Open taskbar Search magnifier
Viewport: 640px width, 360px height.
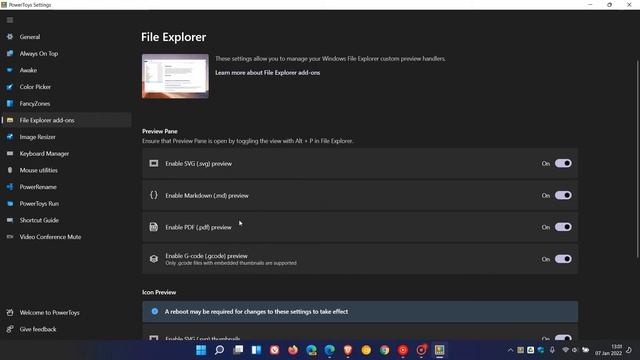(219, 350)
